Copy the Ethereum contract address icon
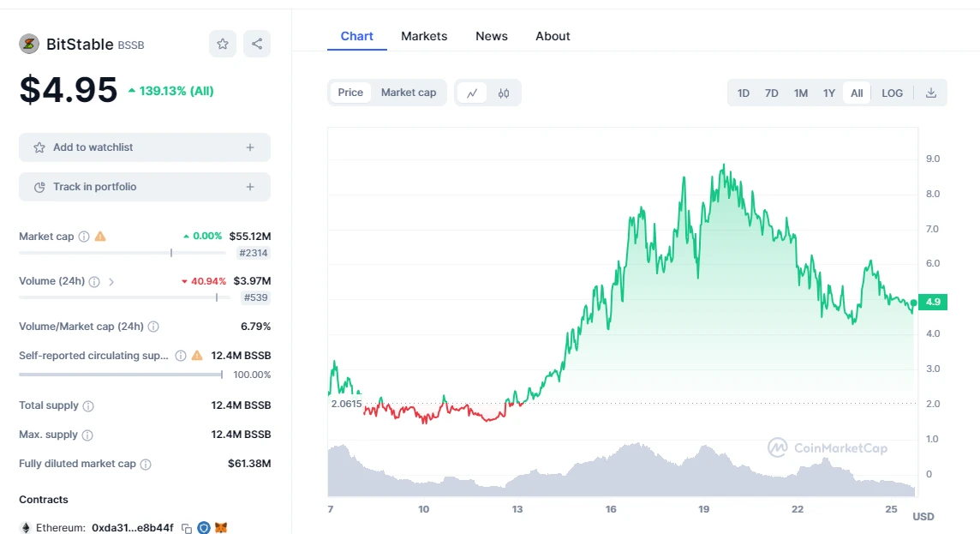 (x=186, y=527)
